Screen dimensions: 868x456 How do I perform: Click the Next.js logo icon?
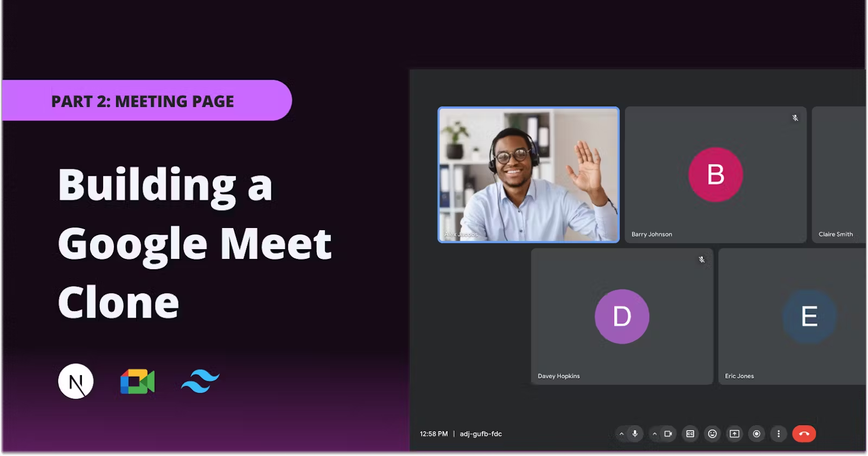(x=76, y=381)
